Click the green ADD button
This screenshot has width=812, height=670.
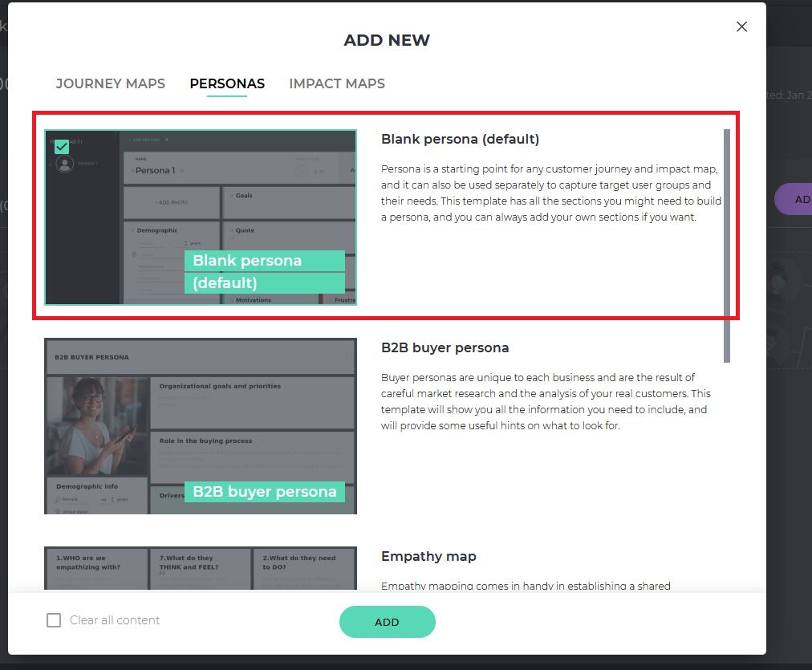[x=387, y=622]
